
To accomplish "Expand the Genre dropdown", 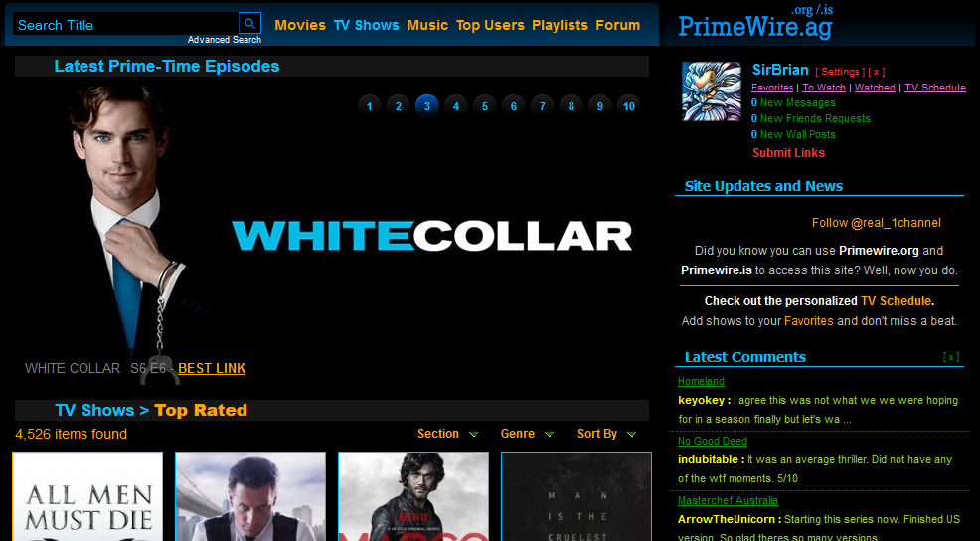I will coord(527,434).
